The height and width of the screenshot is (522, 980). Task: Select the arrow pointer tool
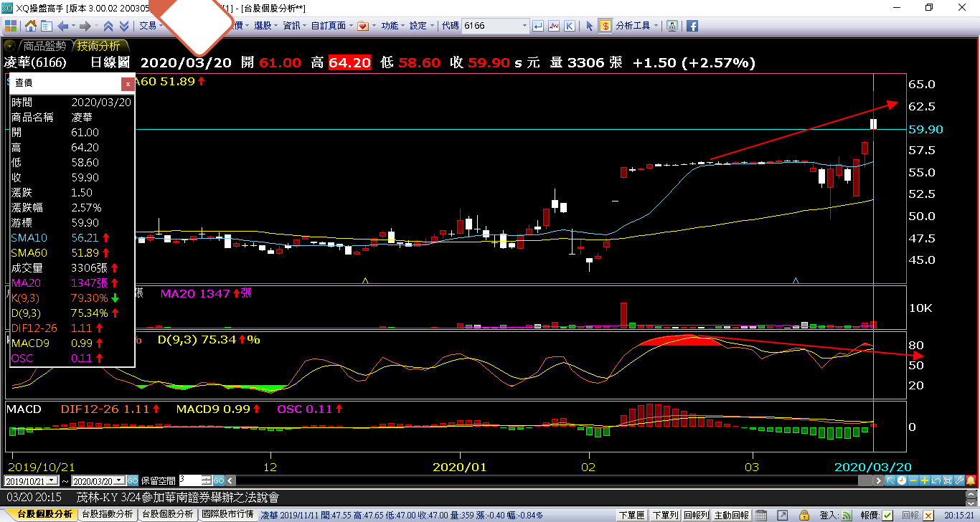coord(590,26)
